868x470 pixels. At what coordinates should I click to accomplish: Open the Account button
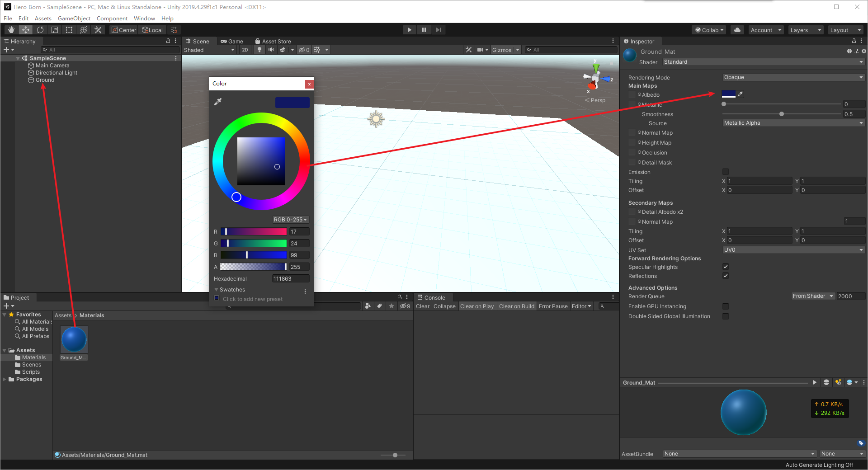tap(766, 30)
